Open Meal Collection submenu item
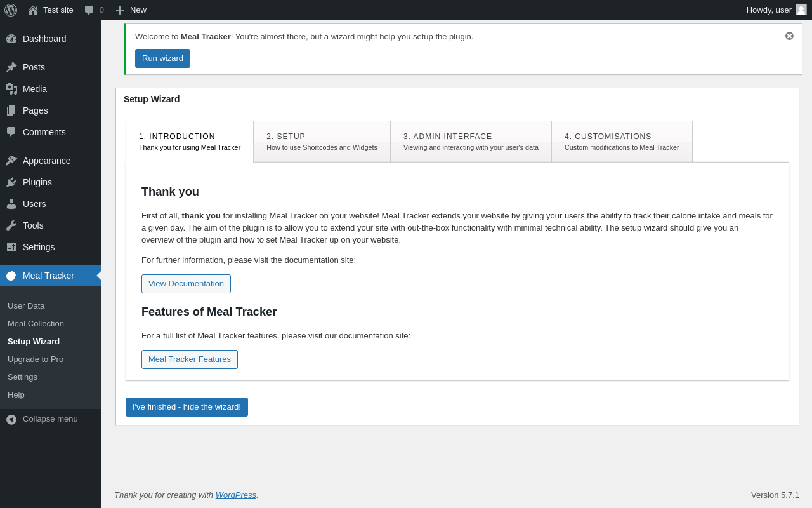Screen dimensions: 812x508 click(x=36, y=324)
